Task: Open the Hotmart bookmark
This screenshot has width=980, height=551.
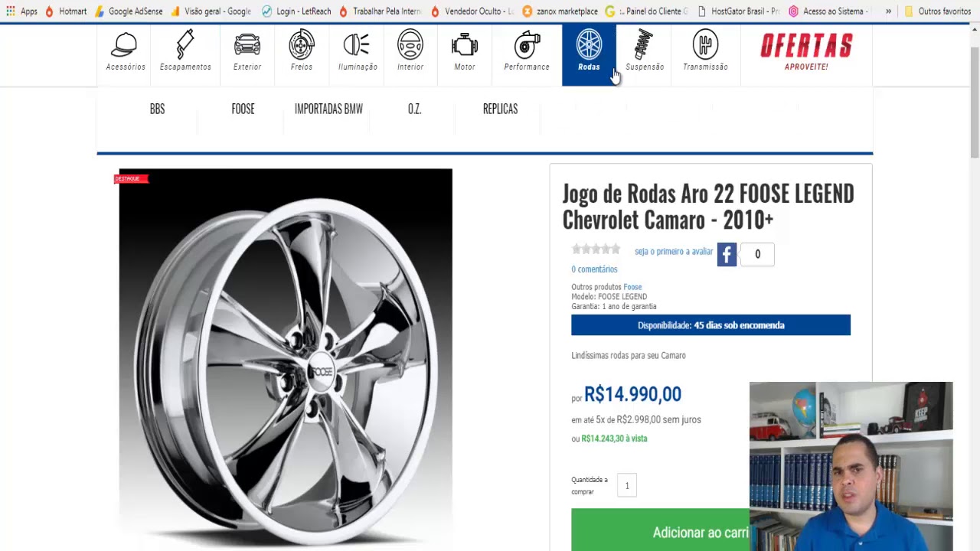Action: 66,11
